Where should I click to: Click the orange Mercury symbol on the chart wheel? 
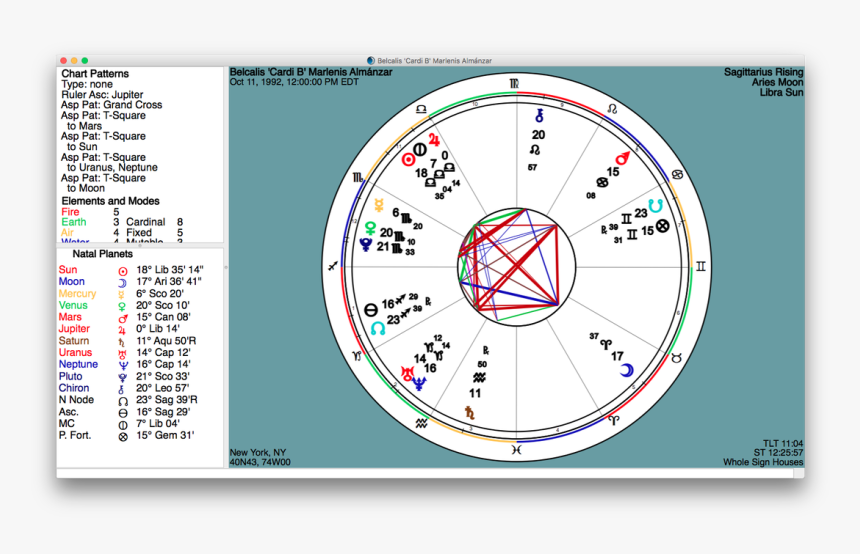[x=378, y=205]
